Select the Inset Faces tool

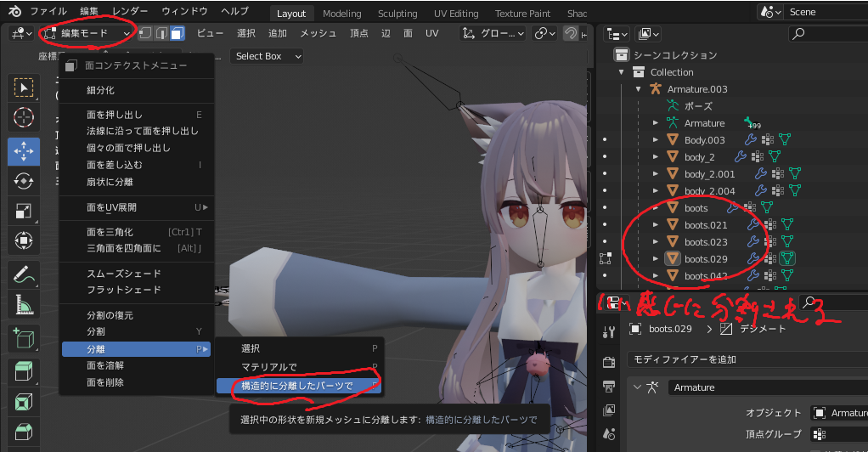click(23, 401)
